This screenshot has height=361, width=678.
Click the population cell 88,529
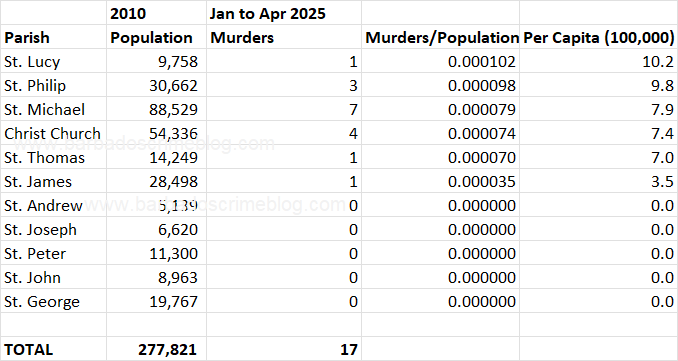point(156,109)
